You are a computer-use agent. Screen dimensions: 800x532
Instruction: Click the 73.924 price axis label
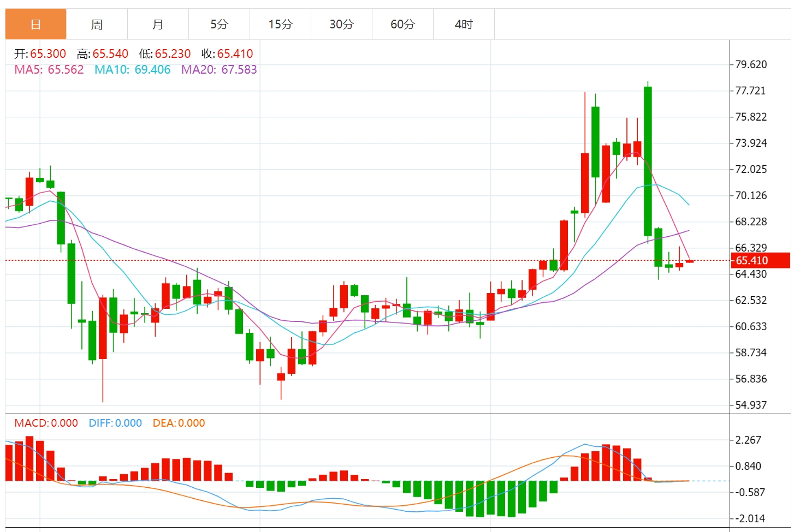pyautogui.click(x=751, y=143)
